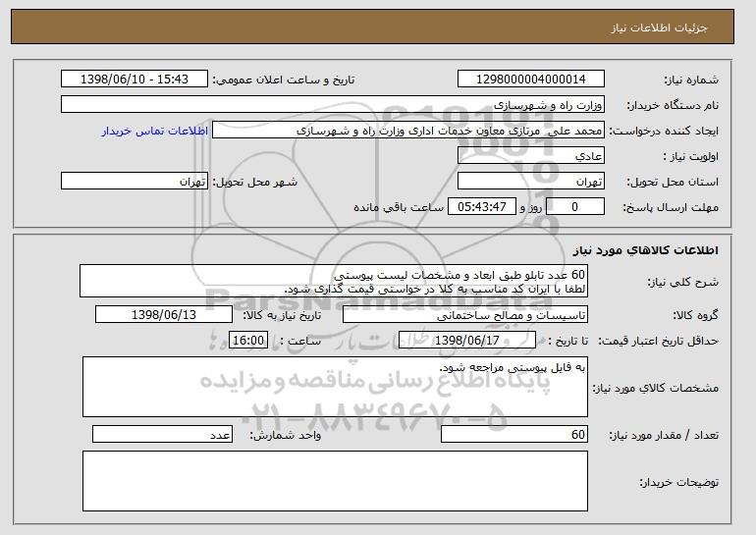Click the label شرح کلی نیاز
Image resolution: width=756 pixels, height=535 pixels.
click(x=683, y=282)
